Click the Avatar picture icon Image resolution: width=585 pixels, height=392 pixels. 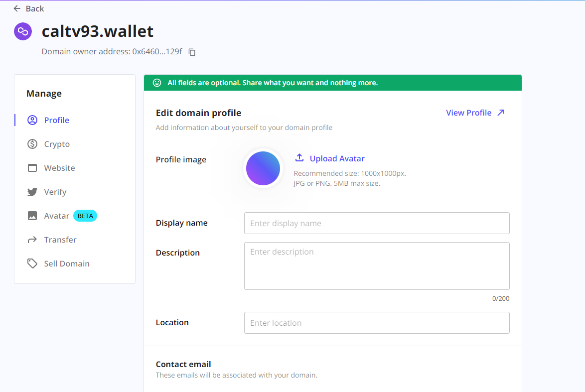[x=32, y=216]
